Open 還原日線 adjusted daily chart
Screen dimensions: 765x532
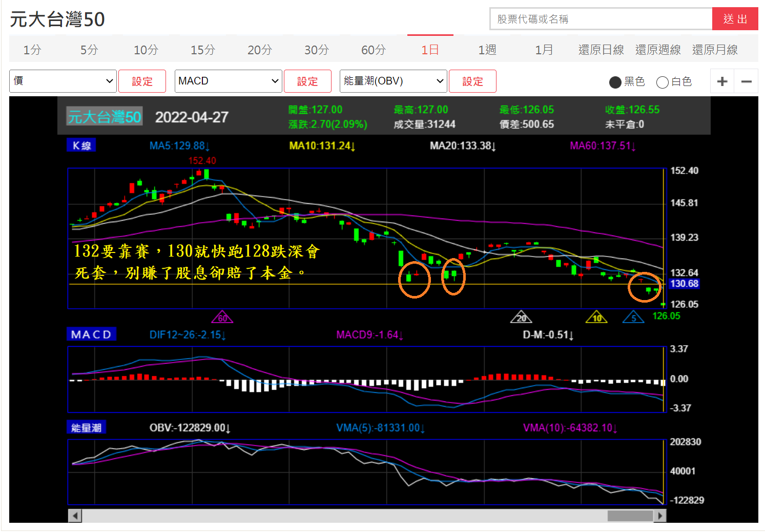pos(601,50)
